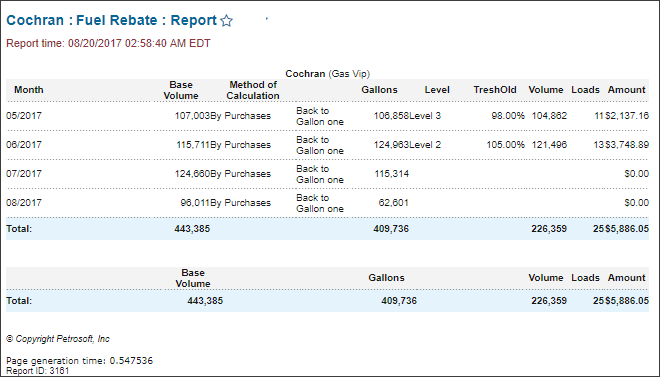Click the 105.00% threshold value

[506, 145]
